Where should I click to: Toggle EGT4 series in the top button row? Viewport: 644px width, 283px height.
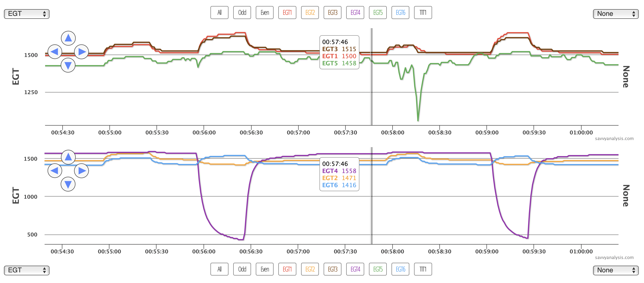point(355,13)
